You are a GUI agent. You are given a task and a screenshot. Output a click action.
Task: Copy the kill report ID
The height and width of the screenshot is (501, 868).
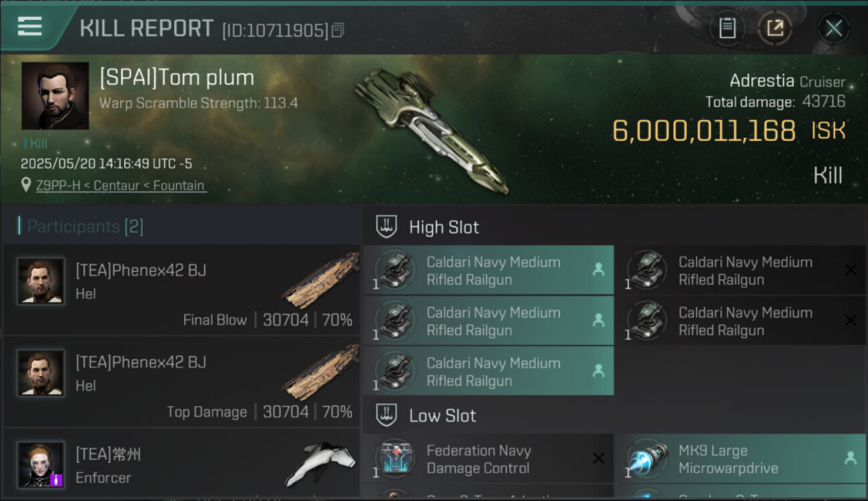point(338,30)
